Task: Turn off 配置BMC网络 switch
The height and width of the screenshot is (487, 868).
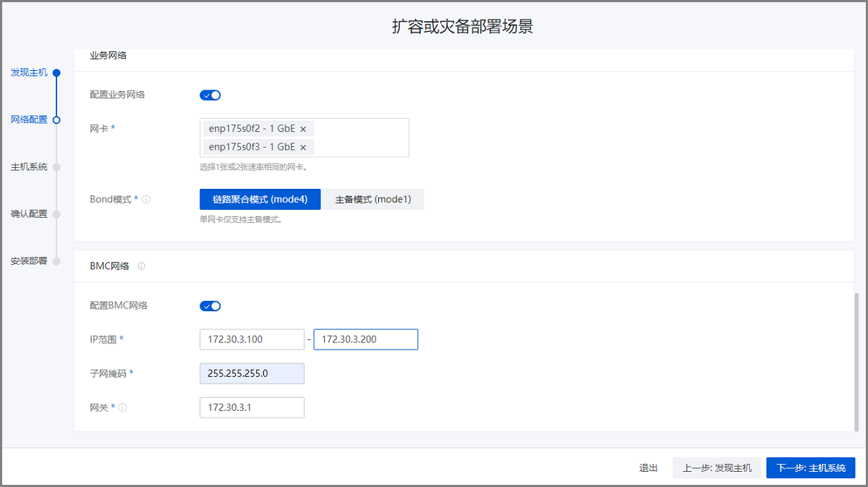Action: point(210,306)
